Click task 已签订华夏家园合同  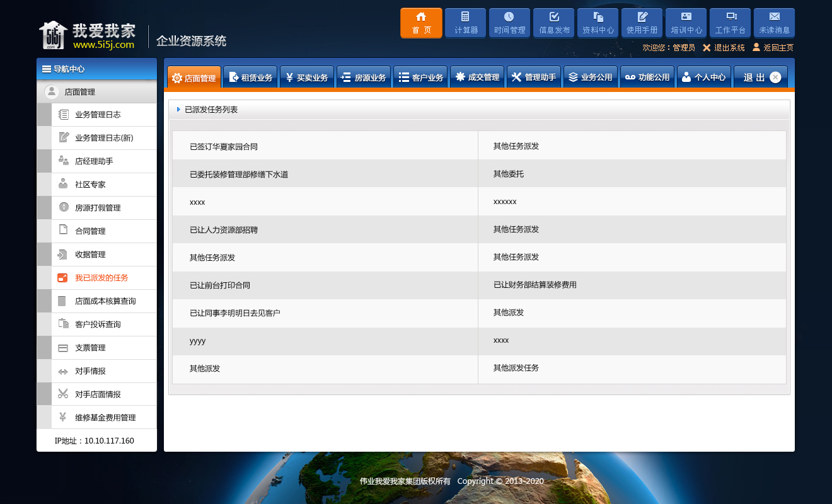224,147
